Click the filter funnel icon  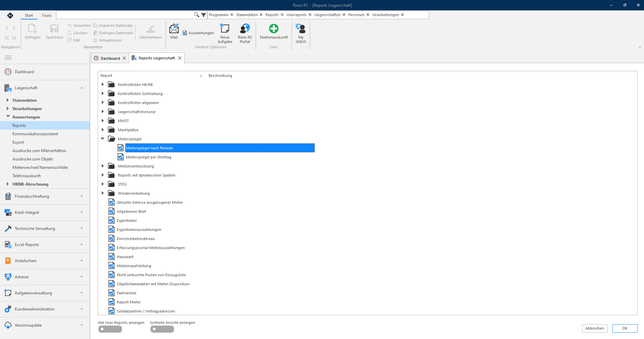(x=204, y=15)
